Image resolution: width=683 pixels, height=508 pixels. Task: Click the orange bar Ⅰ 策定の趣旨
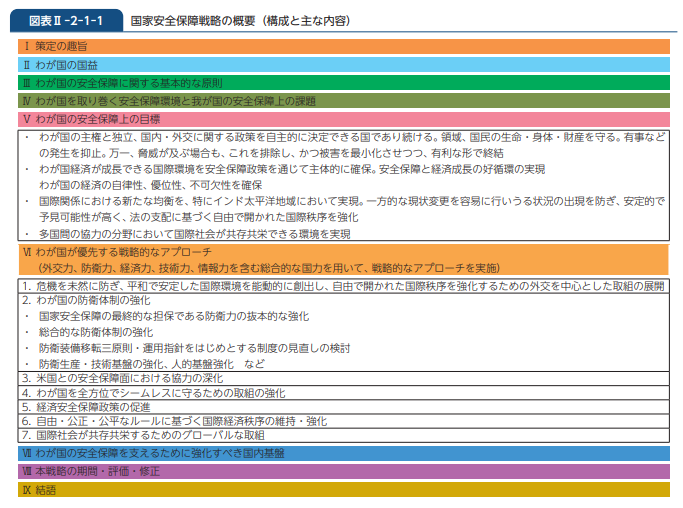(x=343, y=47)
